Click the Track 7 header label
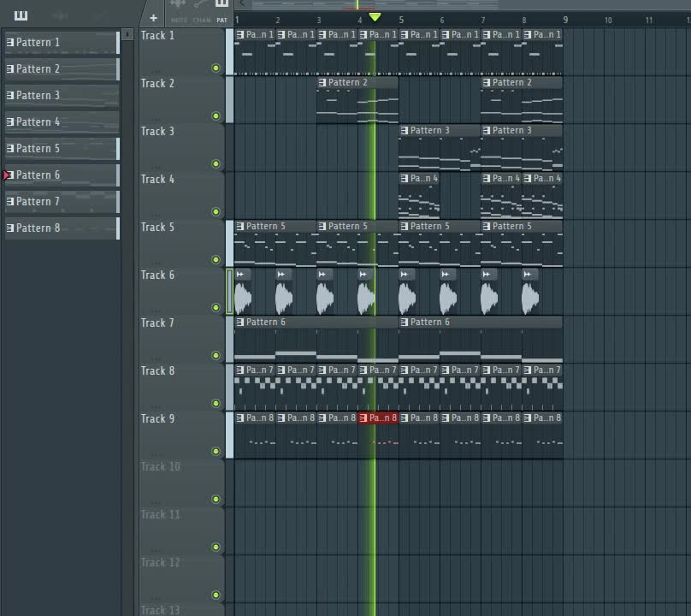 (157, 323)
